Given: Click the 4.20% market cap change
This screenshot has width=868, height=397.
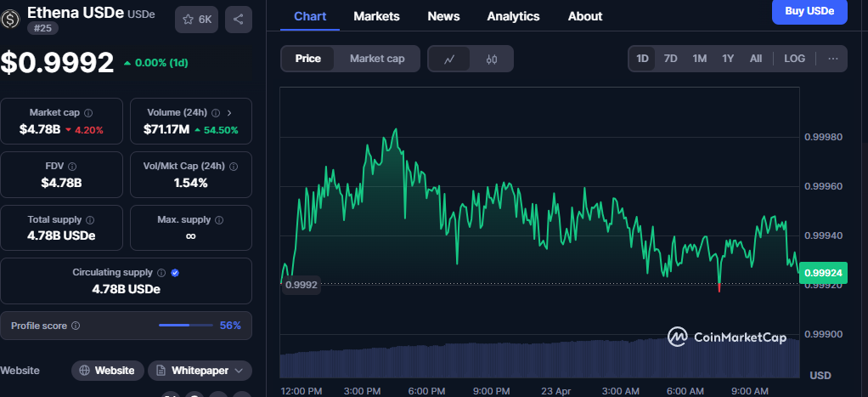Looking at the screenshot, I should point(84,130).
